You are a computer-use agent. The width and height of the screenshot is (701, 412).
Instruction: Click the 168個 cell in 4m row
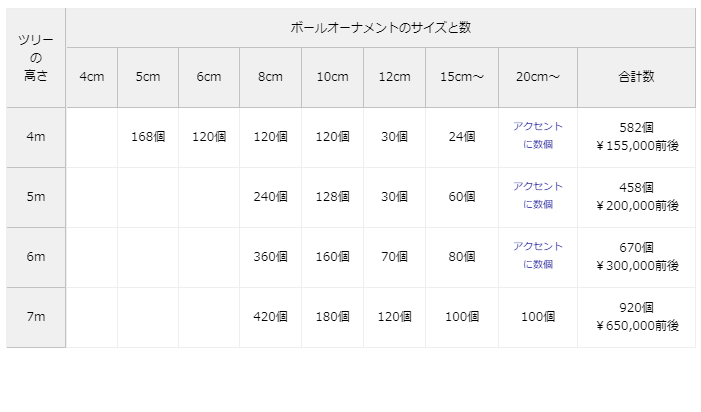(148, 137)
